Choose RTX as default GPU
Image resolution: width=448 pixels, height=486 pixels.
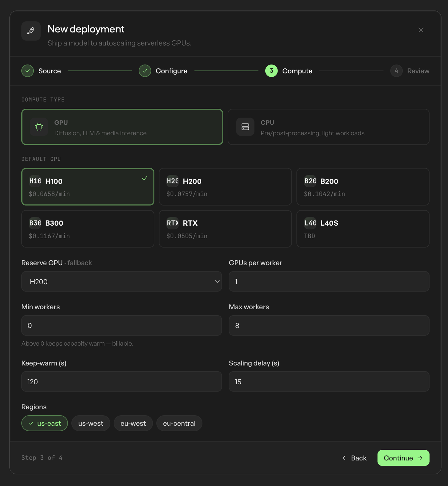point(225,229)
